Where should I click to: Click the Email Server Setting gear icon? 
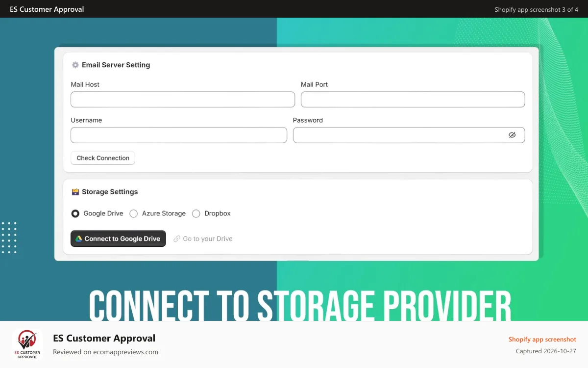click(x=75, y=65)
